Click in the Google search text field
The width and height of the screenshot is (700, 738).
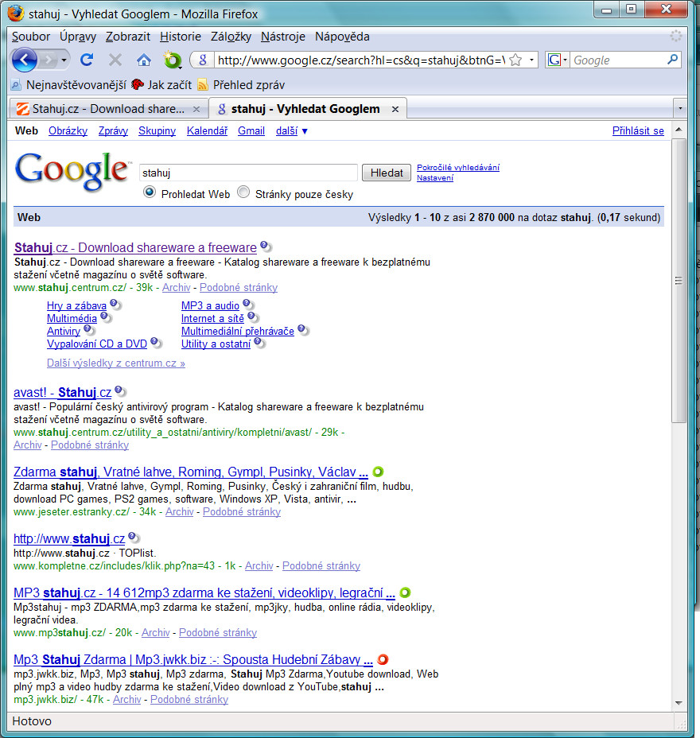coord(248,173)
